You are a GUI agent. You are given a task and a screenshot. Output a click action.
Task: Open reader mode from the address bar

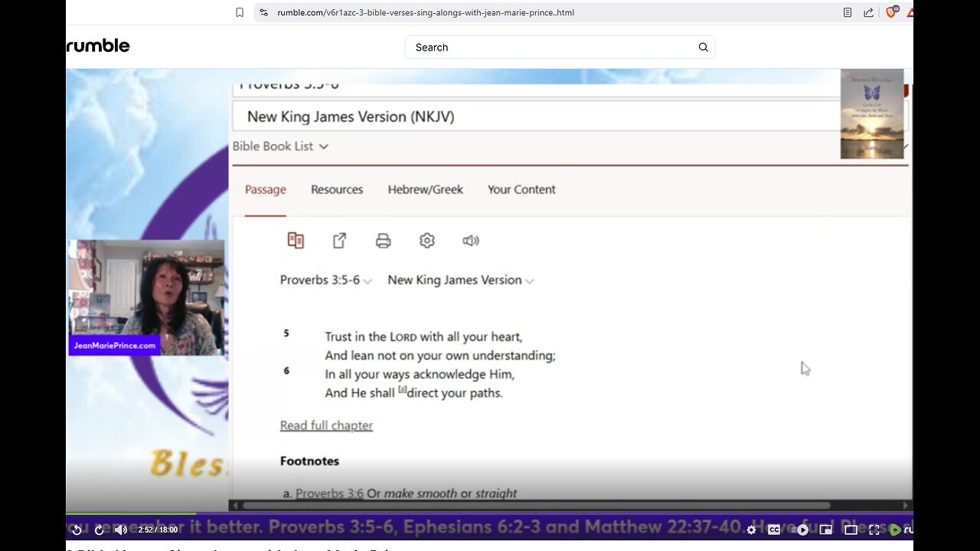[848, 12]
